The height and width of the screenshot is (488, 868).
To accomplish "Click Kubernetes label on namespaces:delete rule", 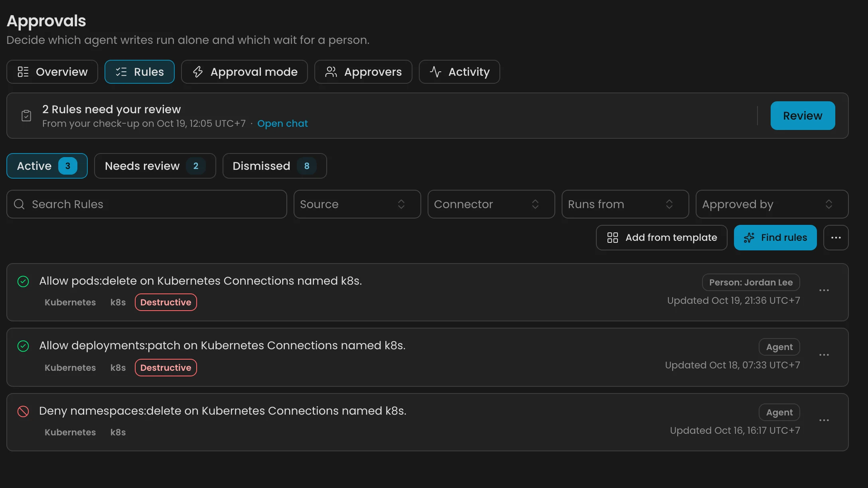I will 70,432.
